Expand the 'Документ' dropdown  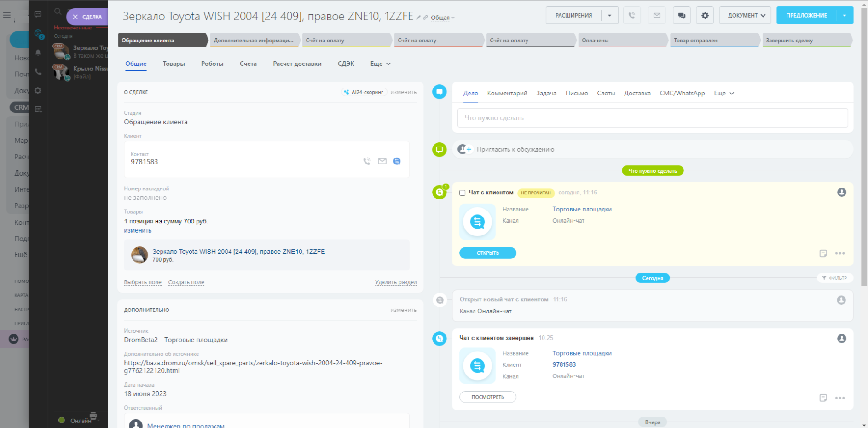tap(745, 15)
